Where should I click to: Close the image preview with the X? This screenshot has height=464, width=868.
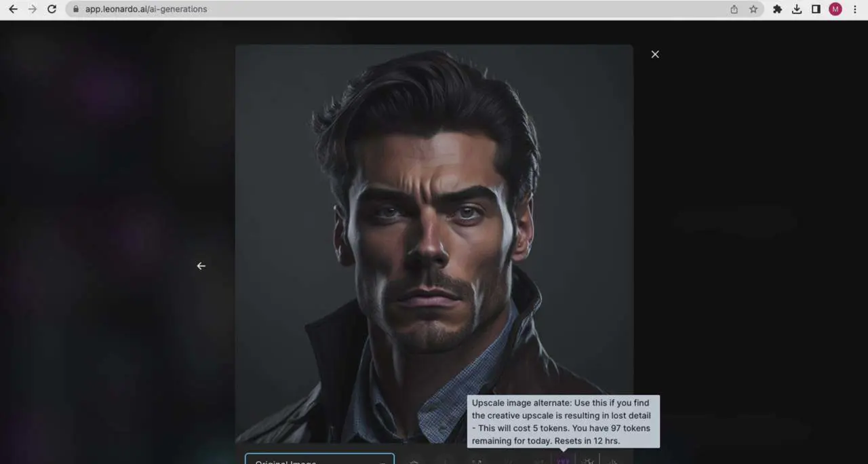pyautogui.click(x=655, y=54)
